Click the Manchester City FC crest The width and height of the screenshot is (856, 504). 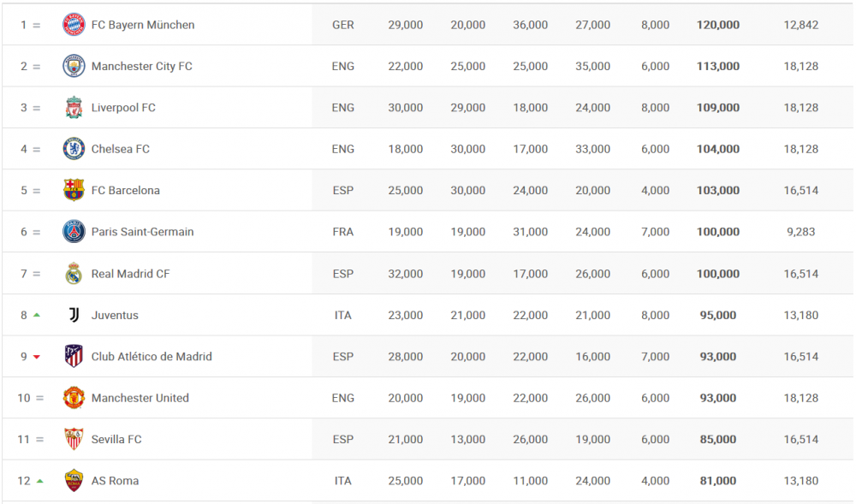click(74, 66)
